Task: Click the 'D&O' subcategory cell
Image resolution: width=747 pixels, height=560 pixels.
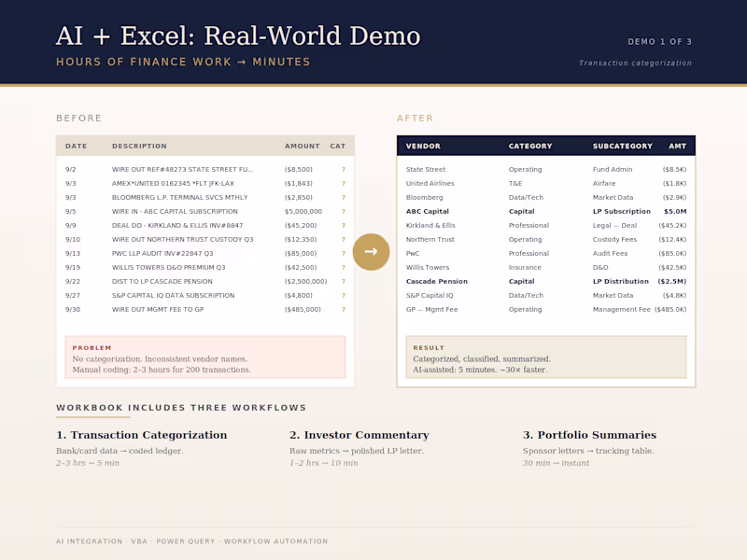Action: click(600, 268)
